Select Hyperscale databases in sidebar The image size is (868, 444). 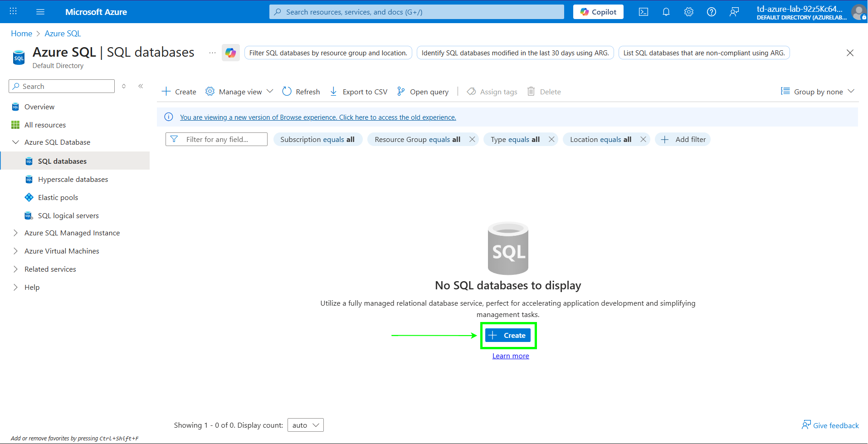[73, 179]
